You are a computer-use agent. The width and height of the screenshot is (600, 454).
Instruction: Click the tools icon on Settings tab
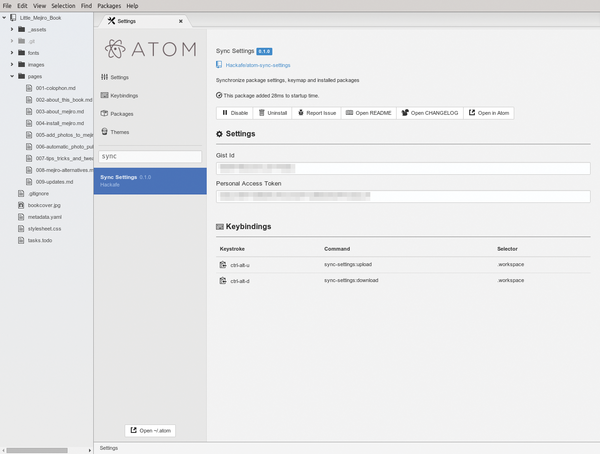(111, 21)
